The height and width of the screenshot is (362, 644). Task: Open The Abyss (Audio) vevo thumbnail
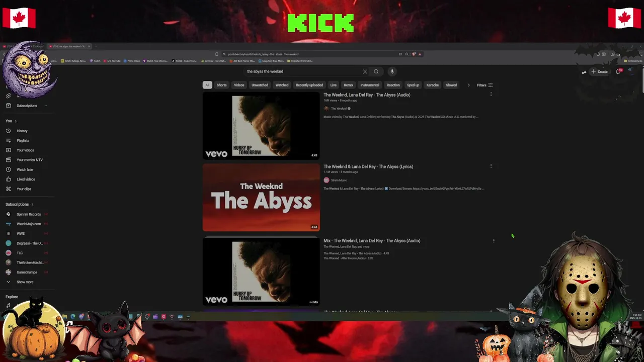pyautogui.click(x=261, y=126)
